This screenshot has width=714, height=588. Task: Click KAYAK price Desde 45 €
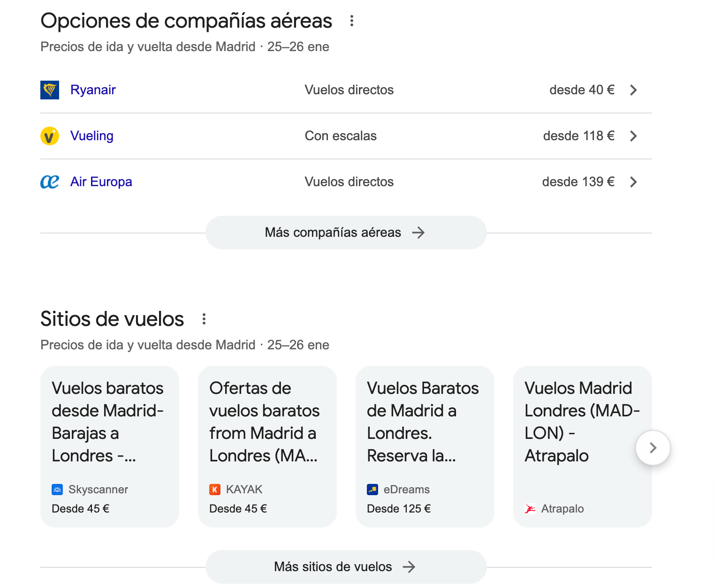[238, 509]
